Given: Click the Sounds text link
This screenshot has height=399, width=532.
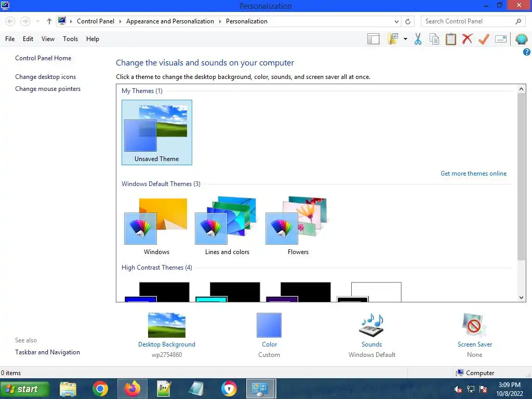Looking at the screenshot, I should [371, 344].
